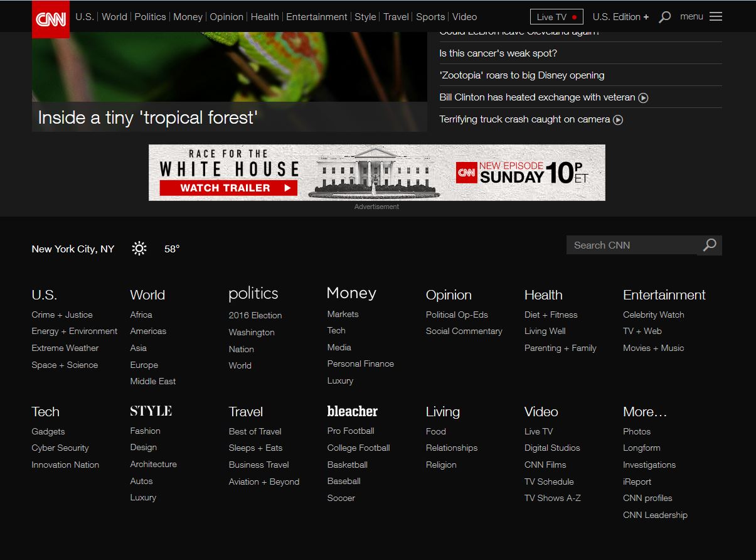This screenshot has height=560, width=756.
Task: Go to Energy + Environment section
Action: click(75, 331)
